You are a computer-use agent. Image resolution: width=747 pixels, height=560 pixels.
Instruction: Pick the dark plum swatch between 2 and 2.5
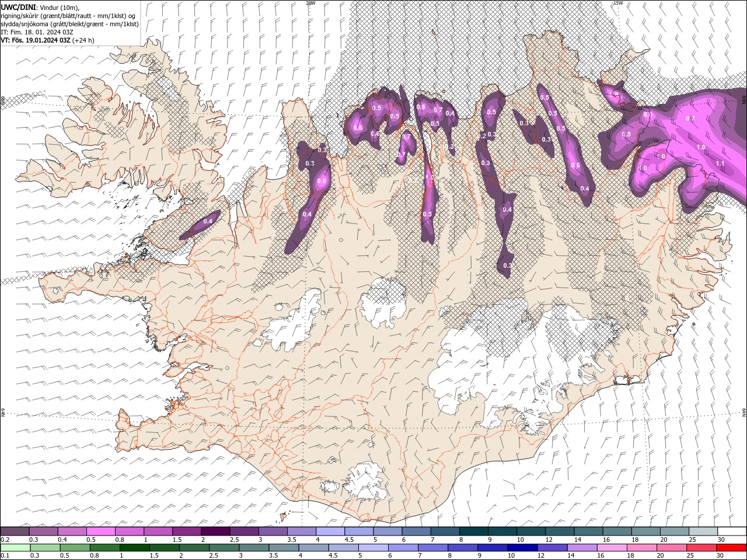coord(215,531)
